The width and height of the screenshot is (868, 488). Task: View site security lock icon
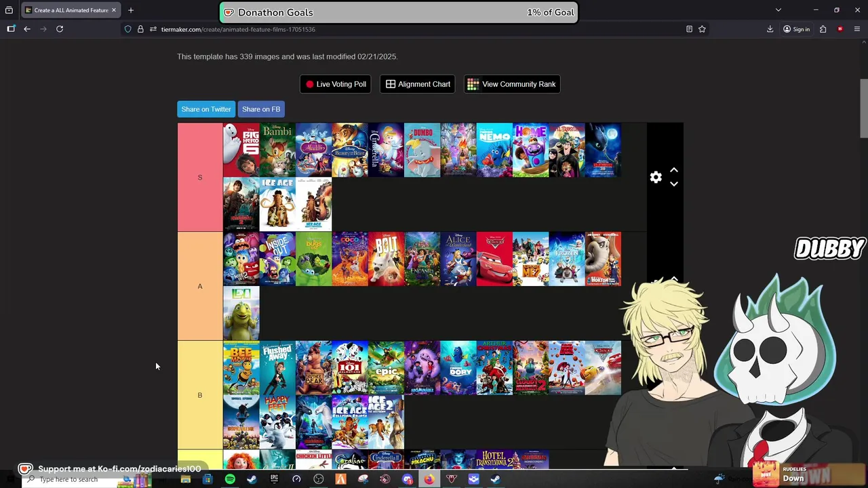click(140, 29)
